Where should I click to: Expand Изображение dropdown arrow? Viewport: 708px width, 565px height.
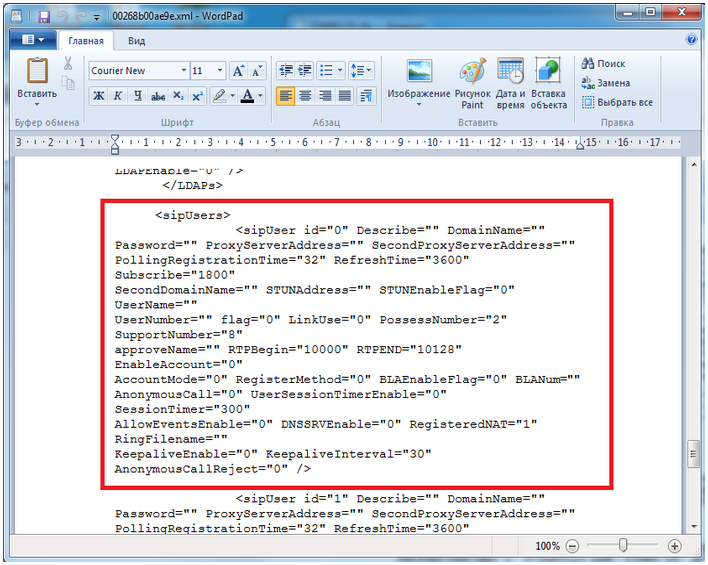pyautogui.click(x=419, y=104)
